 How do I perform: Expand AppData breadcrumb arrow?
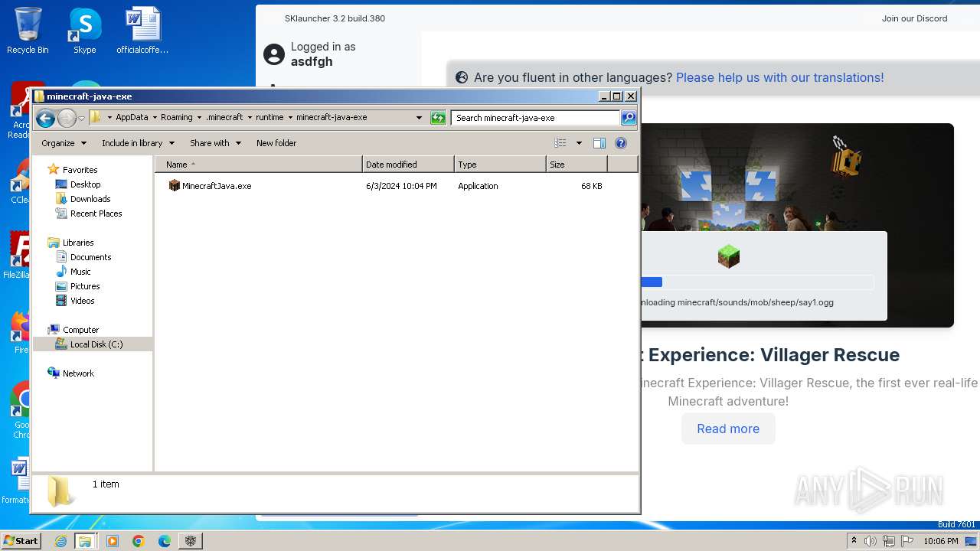pos(154,118)
